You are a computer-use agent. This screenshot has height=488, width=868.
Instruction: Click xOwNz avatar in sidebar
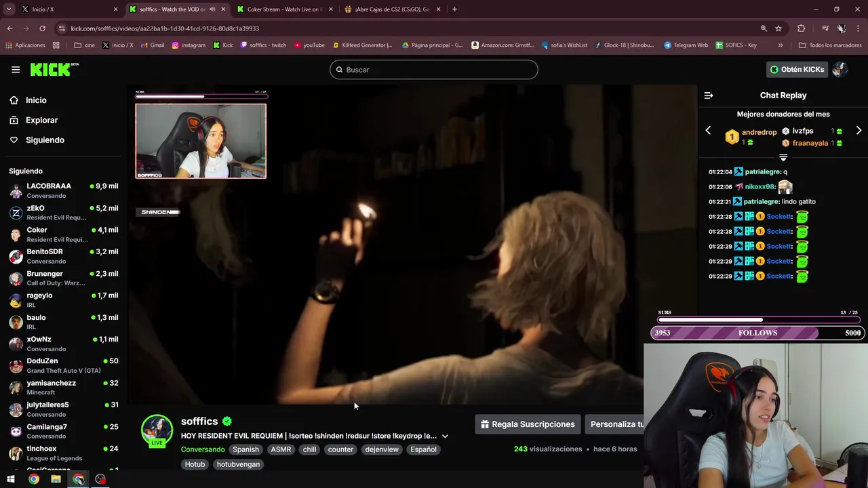pos(16,344)
